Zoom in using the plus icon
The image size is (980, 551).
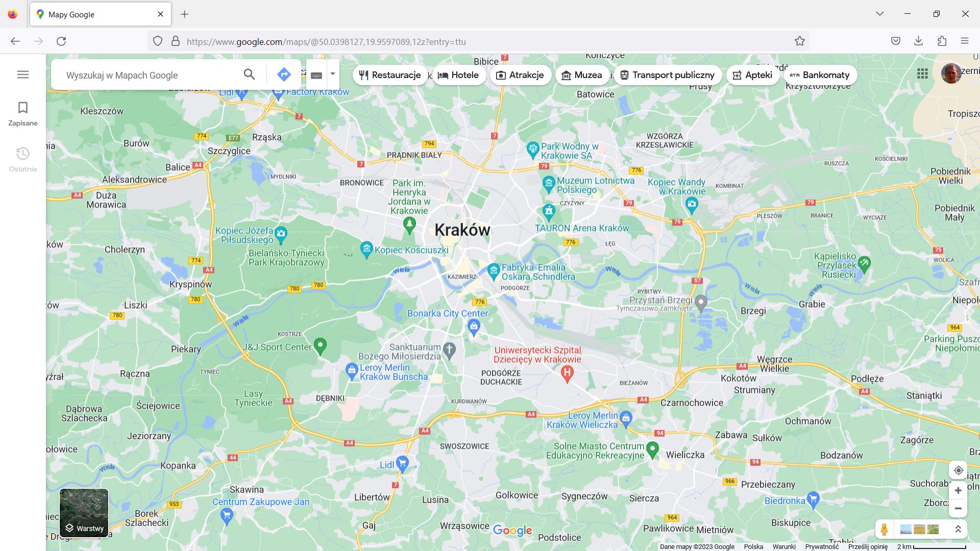pyautogui.click(x=958, y=490)
